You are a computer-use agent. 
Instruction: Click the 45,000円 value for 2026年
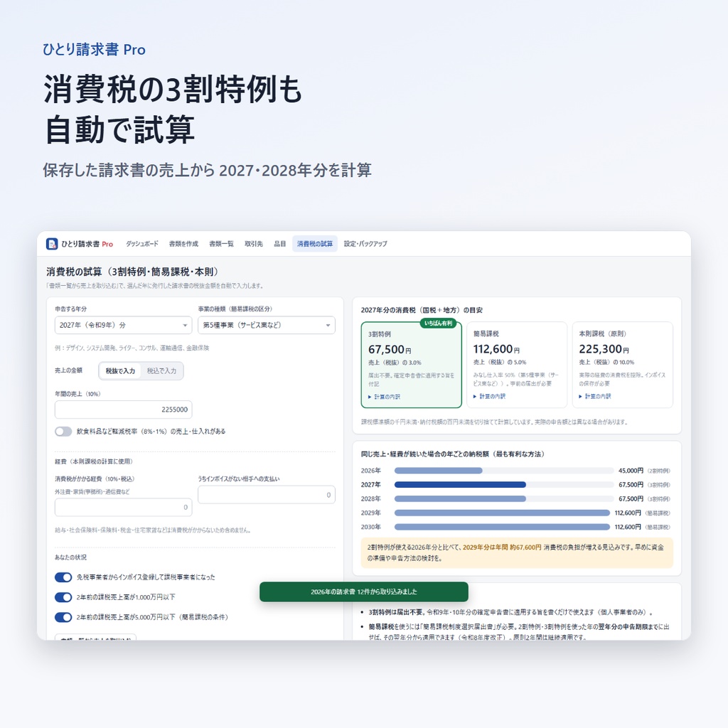631,471
